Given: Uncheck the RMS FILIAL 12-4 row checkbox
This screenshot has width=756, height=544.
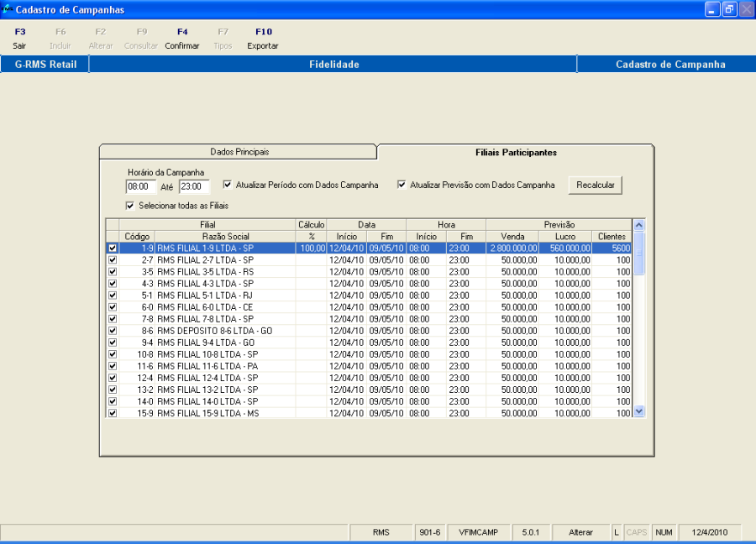Looking at the screenshot, I should pyautogui.click(x=113, y=378).
